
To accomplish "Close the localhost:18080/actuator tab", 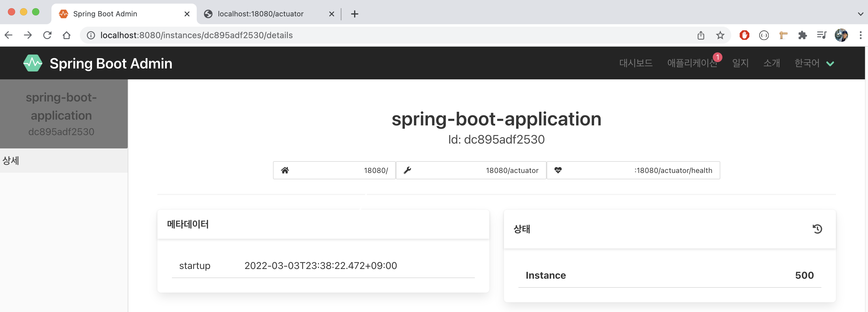I will [x=332, y=14].
